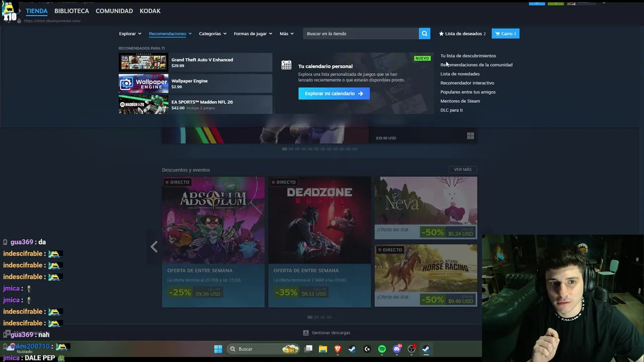Expand the Explorar dropdown

point(130,34)
